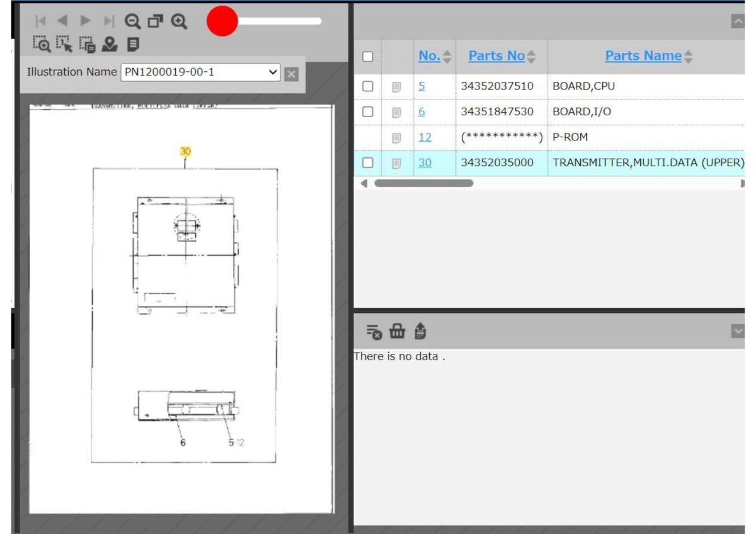Go to the next illustration page
The height and width of the screenshot is (534, 756).
point(85,21)
